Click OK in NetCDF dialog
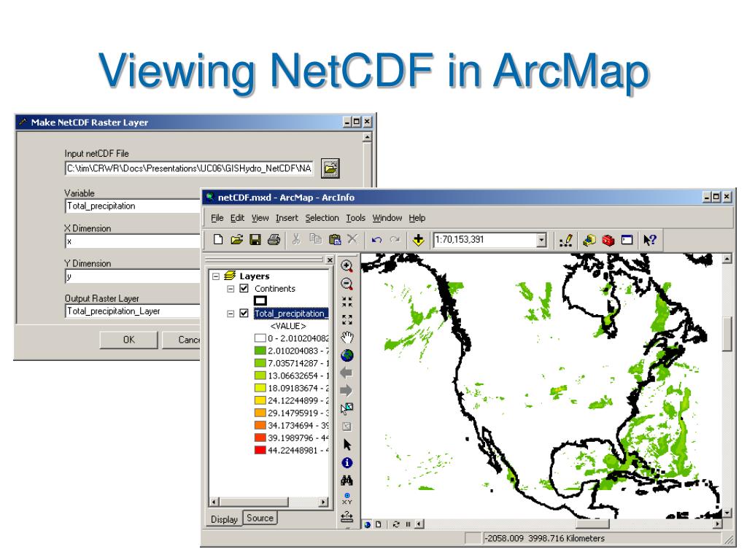The height and width of the screenshot is (560, 747). point(128,340)
